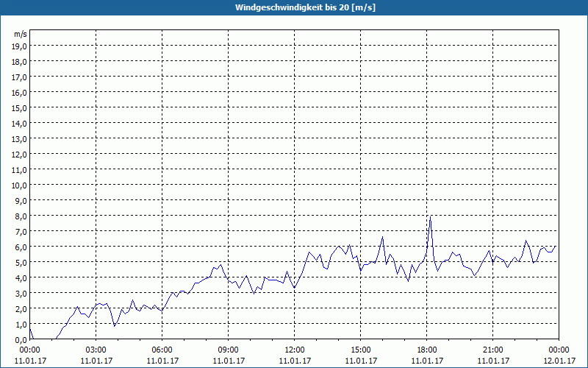Select the 18,0 y-axis label
Screen dimensions: 588x368
pos(20,62)
